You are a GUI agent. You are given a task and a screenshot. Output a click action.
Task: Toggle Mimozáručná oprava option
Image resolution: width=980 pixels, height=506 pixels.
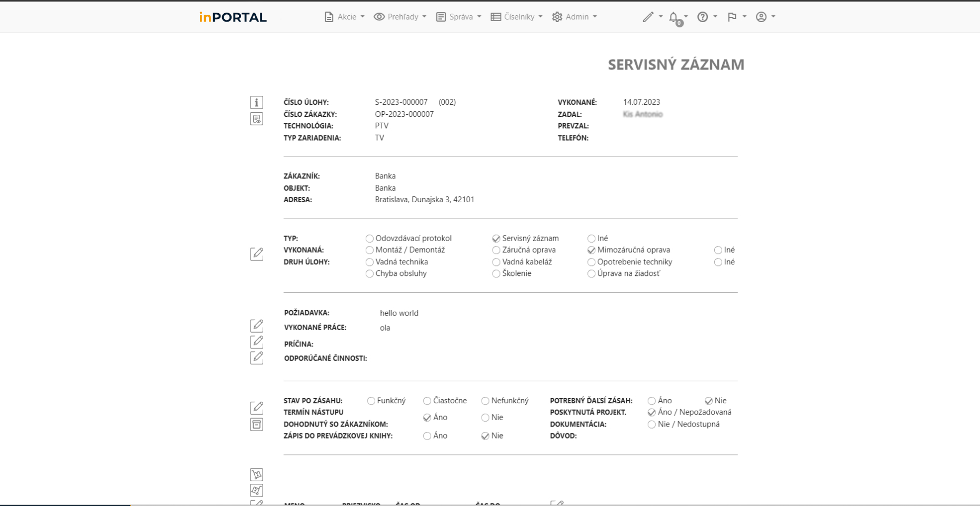pyautogui.click(x=592, y=250)
